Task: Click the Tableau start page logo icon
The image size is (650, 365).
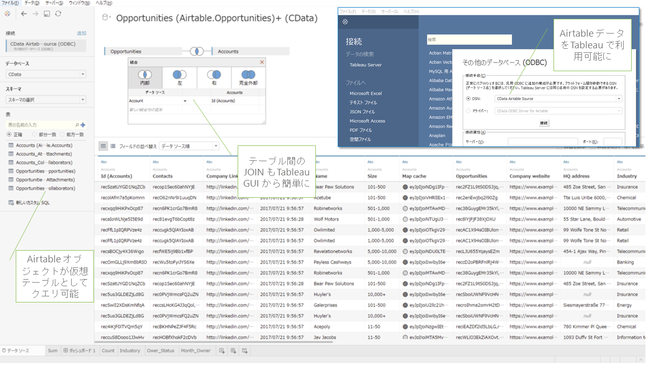Action: click(x=7, y=14)
